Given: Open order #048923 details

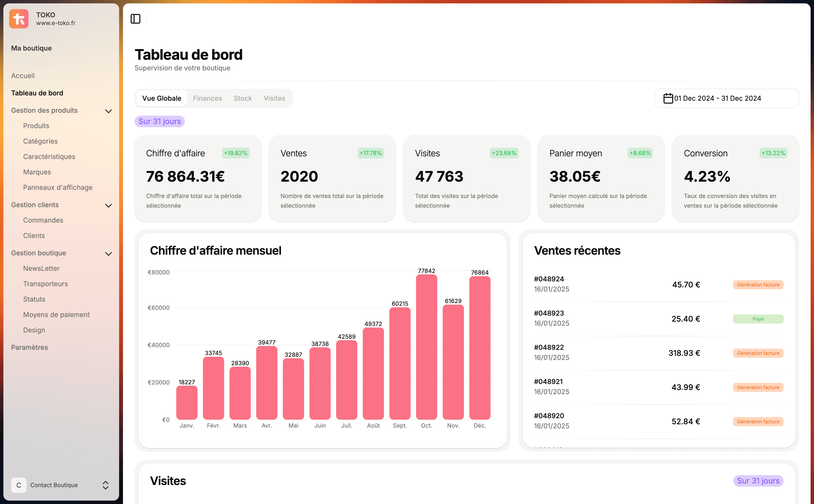Looking at the screenshot, I should coord(549,313).
